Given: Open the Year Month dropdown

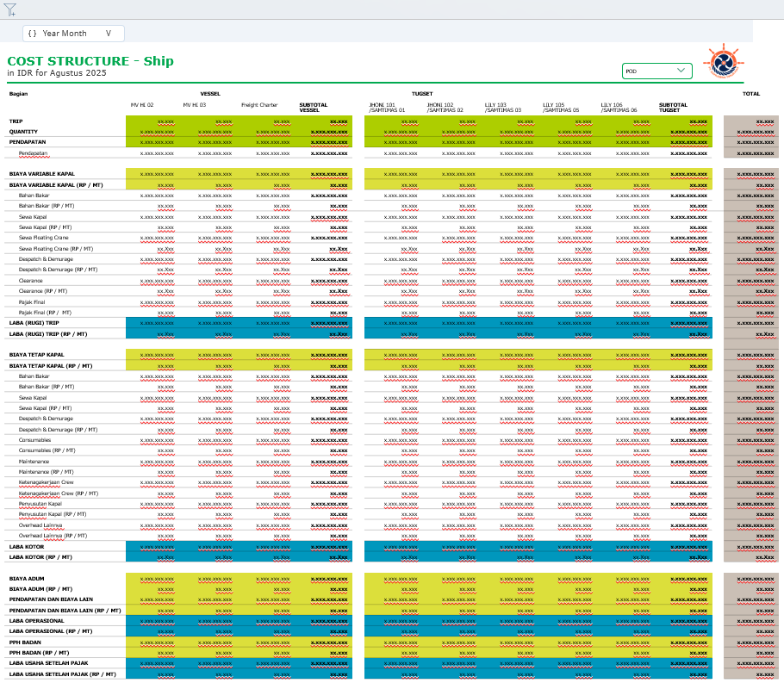Looking at the screenshot, I should 73,34.
